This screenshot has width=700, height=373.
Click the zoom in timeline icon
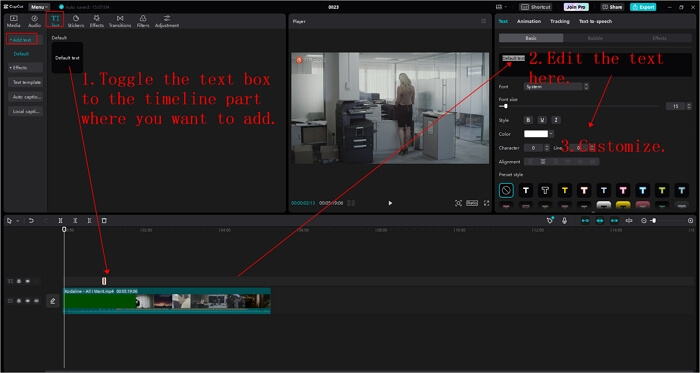pyautogui.click(x=691, y=220)
